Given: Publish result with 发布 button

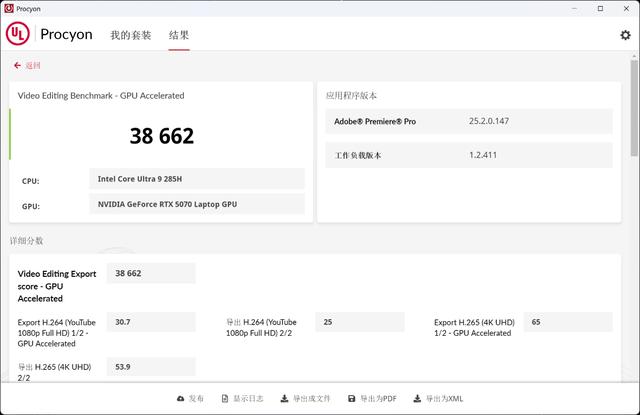Looking at the screenshot, I should coord(190,398).
